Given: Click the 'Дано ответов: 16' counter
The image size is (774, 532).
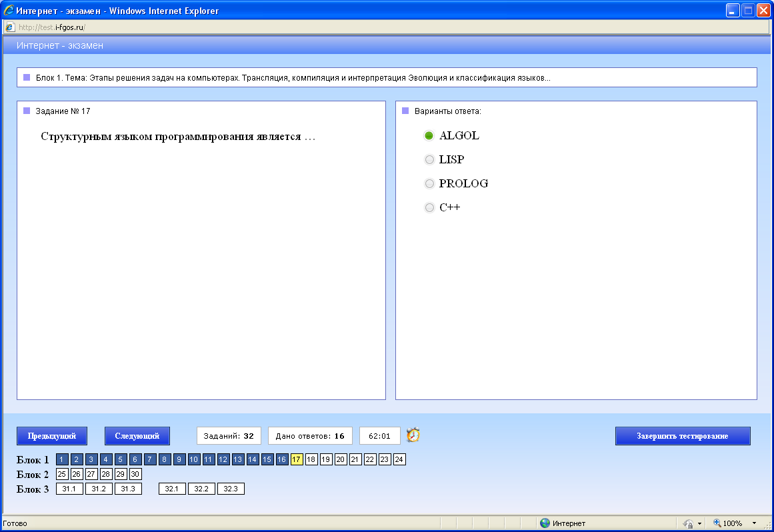Looking at the screenshot, I should pos(310,436).
